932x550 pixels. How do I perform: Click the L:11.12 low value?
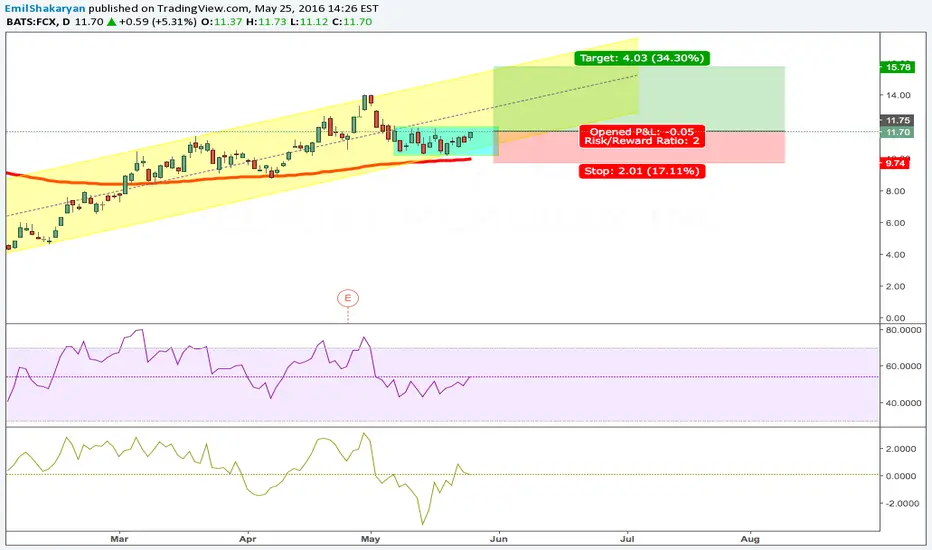[x=309, y=22]
